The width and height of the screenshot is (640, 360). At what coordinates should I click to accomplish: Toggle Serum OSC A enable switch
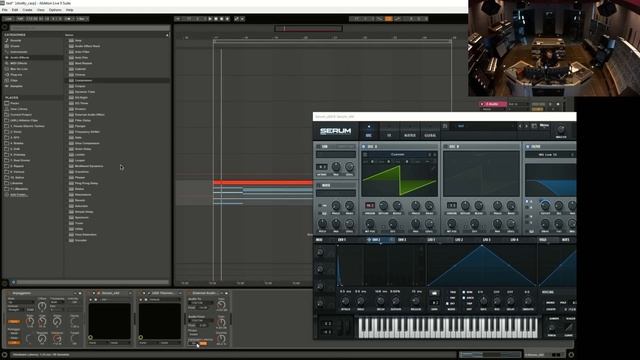(364, 147)
